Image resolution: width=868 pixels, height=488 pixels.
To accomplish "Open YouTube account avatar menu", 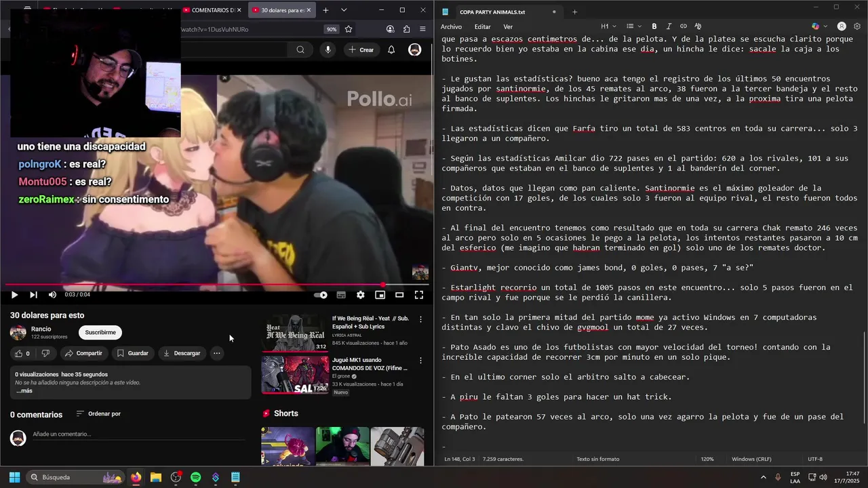I will pyautogui.click(x=414, y=49).
